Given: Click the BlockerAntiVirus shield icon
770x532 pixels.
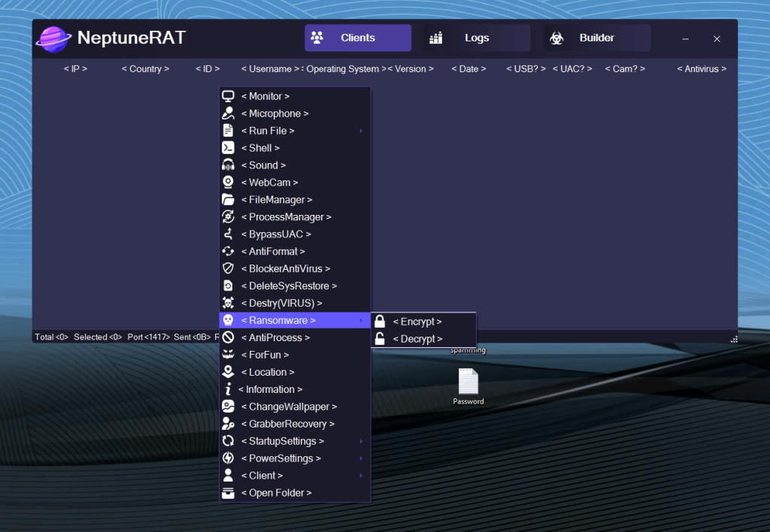Looking at the screenshot, I should [228, 268].
